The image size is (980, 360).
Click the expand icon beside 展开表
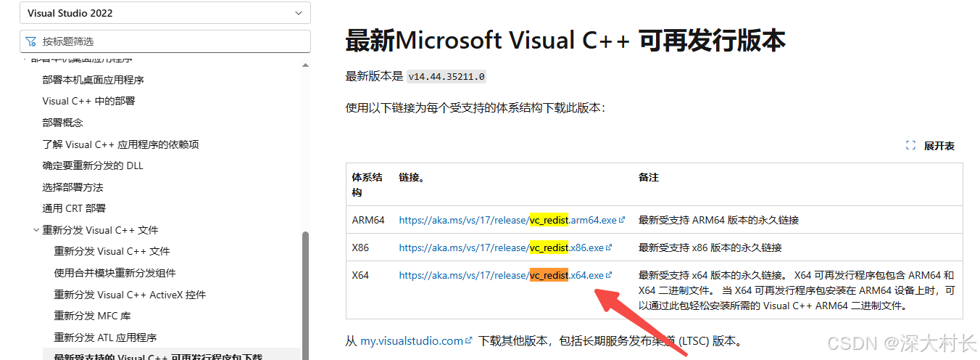911,146
